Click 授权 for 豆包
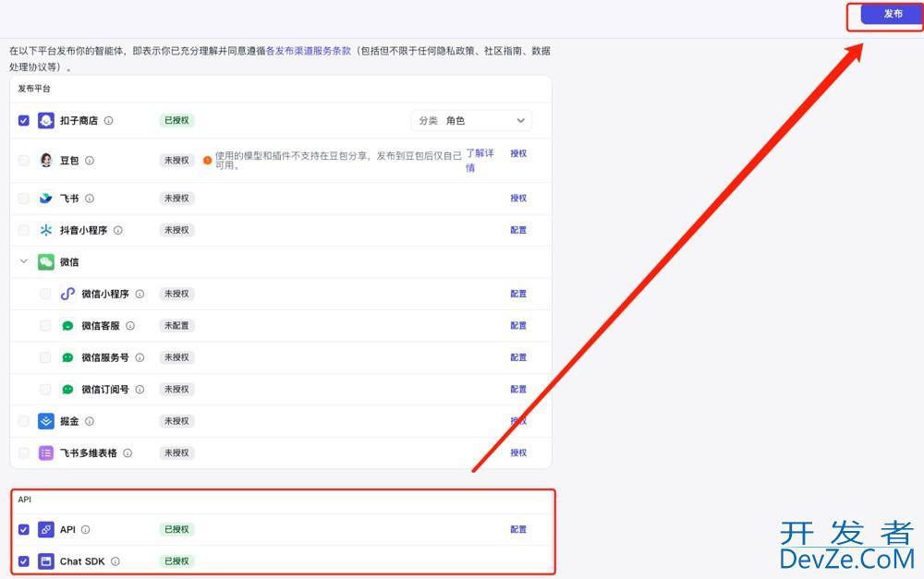Screen dimensions: 924x579 tap(518, 153)
